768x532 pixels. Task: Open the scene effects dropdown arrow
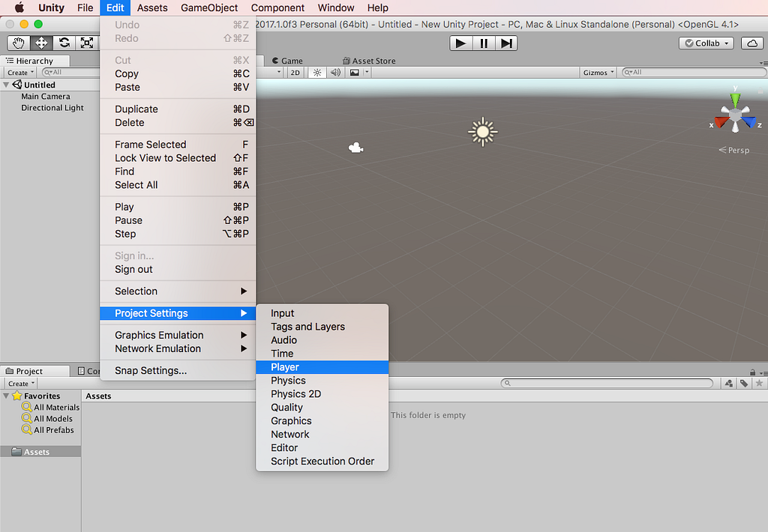coord(366,73)
